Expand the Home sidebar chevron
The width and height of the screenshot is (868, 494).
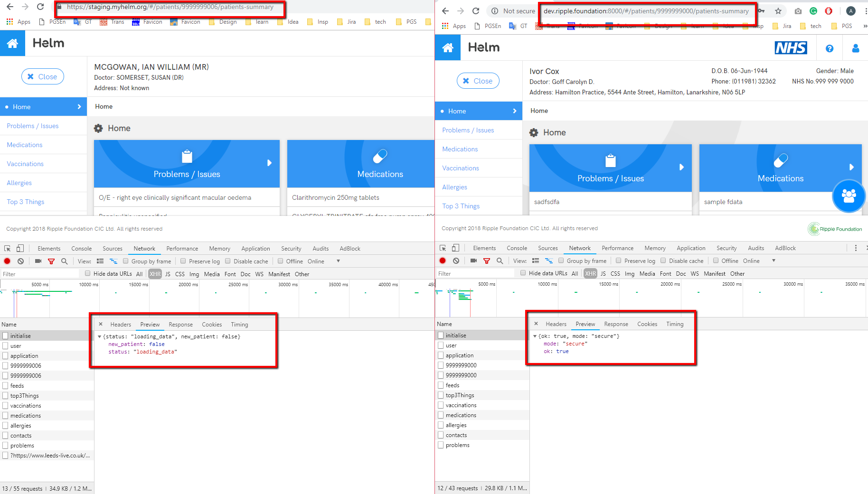[x=80, y=107]
